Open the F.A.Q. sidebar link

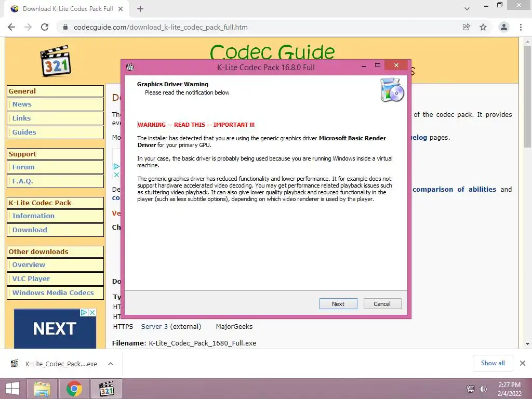pos(55,181)
